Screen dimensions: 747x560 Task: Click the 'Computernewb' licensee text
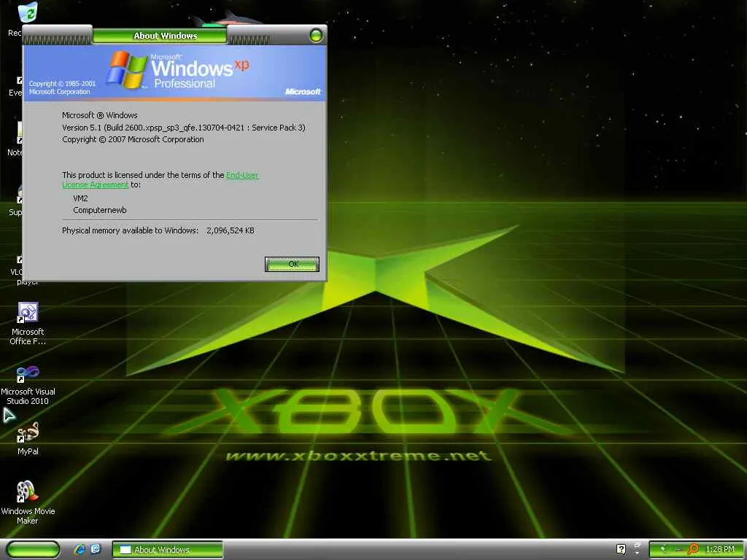99,210
